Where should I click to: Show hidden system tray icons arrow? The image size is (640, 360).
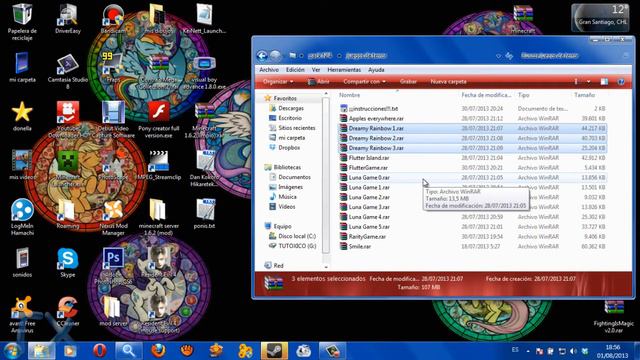(528, 351)
